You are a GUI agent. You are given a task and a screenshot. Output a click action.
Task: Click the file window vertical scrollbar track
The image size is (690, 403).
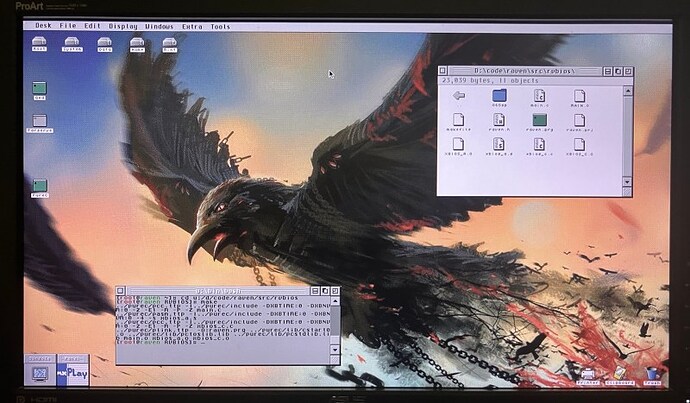pyautogui.click(x=628, y=136)
